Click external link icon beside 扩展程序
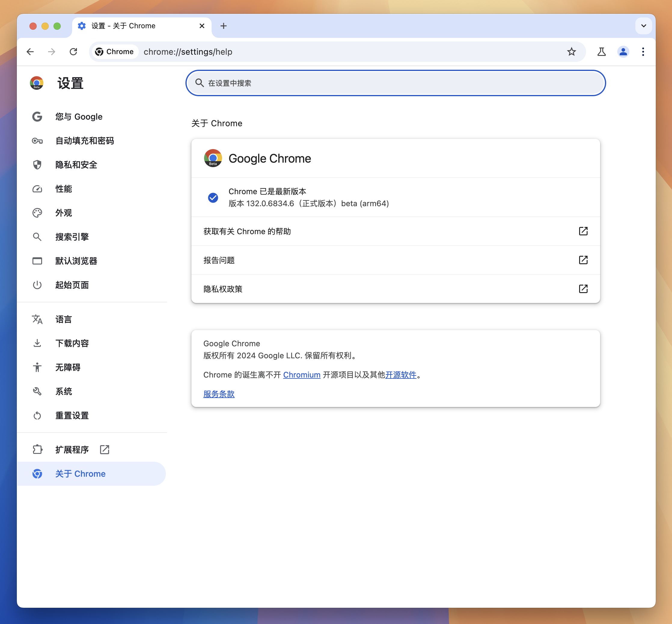Screen dimensions: 672x624 pyautogui.click(x=105, y=450)
